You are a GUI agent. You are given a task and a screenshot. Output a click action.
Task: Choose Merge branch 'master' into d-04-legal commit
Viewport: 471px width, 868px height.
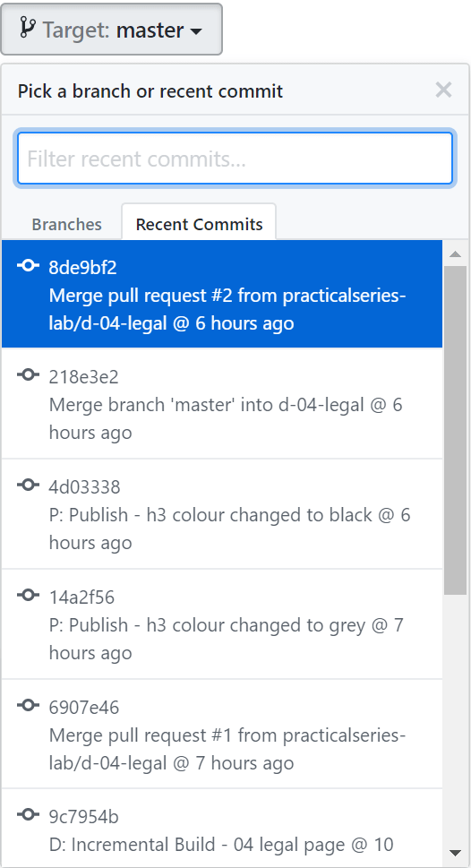pos(222,404)
